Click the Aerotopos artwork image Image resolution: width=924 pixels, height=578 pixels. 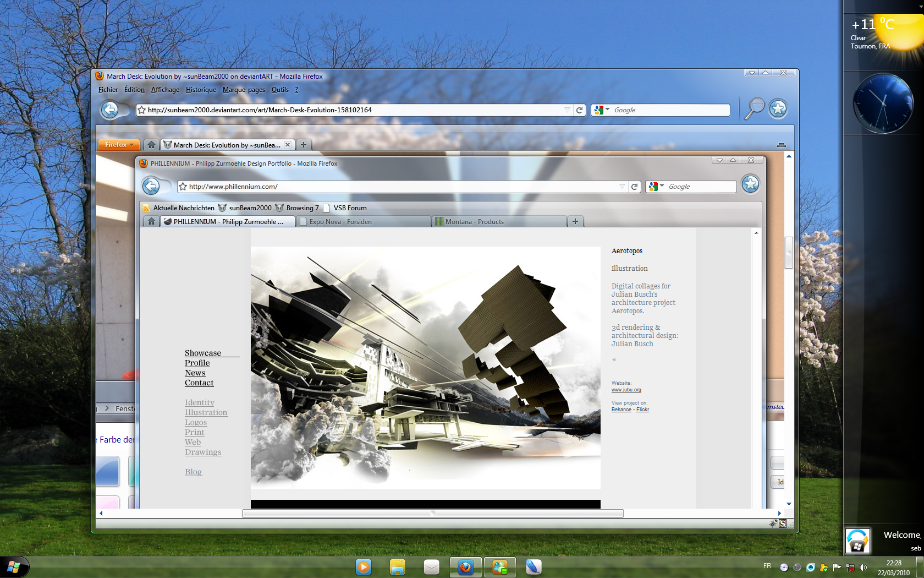[426, 368]
